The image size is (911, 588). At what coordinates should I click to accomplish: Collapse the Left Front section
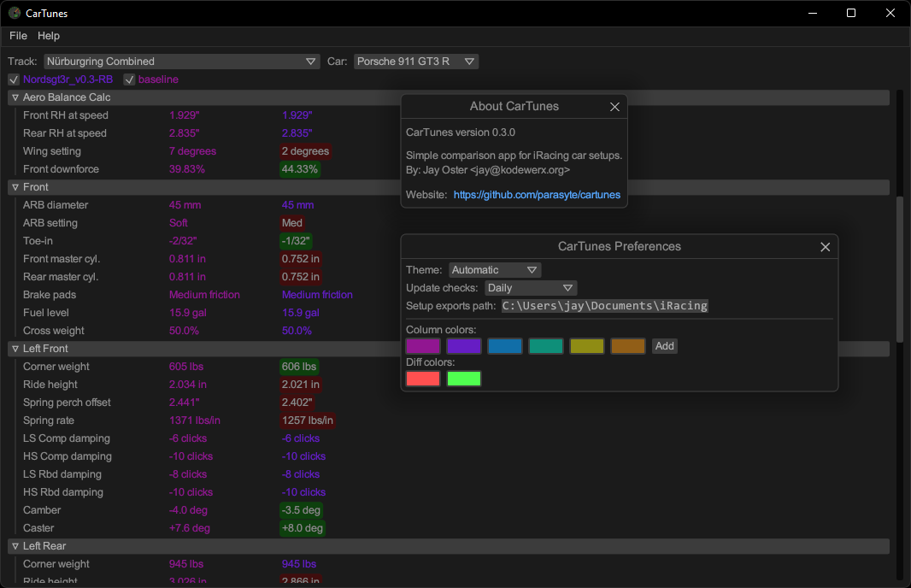pyautogui.click(x=15, y=349)
